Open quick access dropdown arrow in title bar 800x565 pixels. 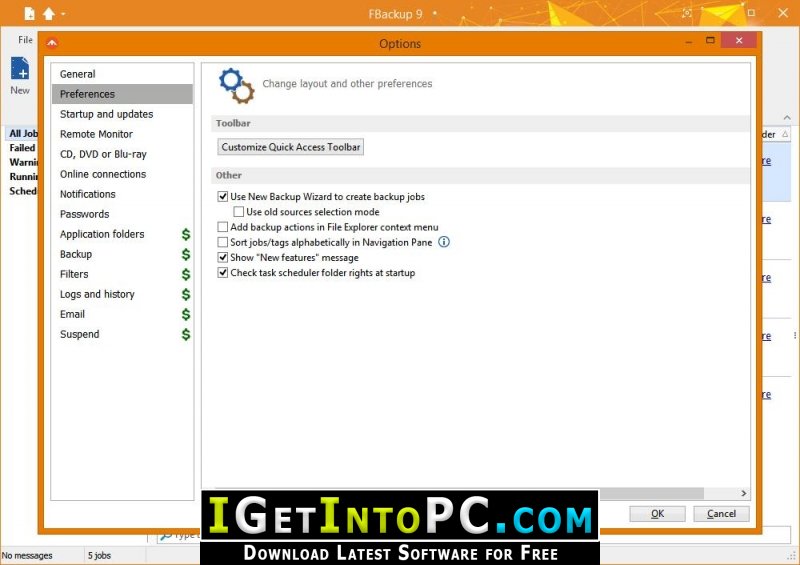63,14
